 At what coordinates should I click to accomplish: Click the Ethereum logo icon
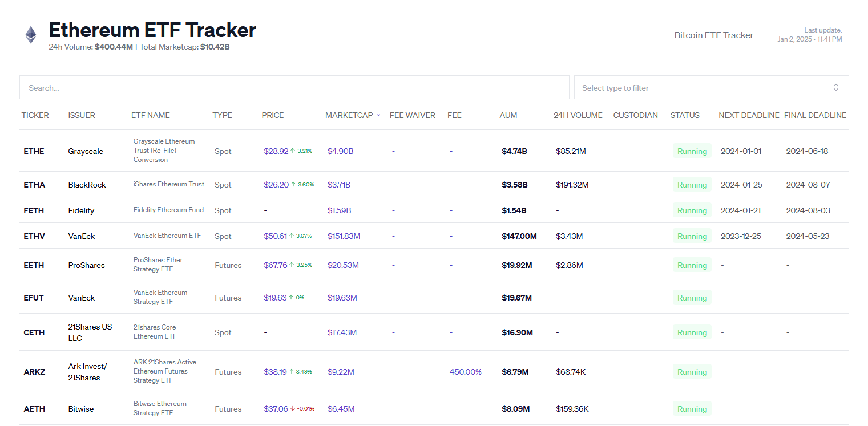(x=31, y=35)
